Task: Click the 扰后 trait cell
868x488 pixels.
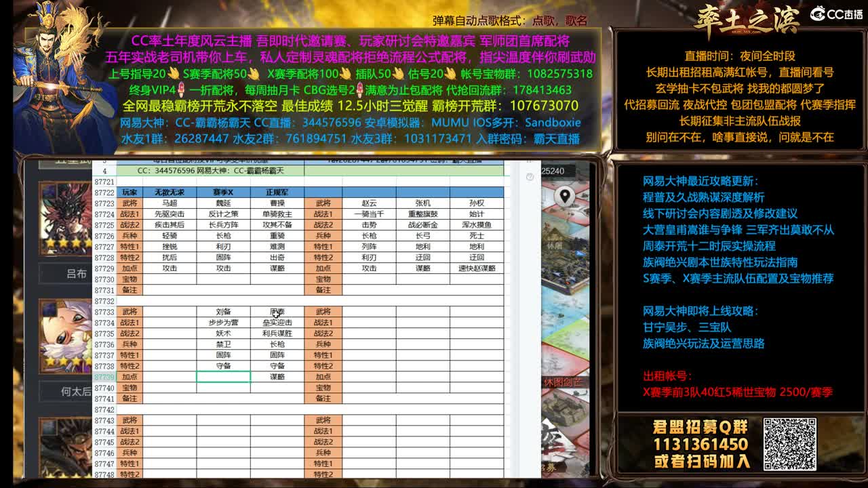Action: pyautogui.click(x=170, y=258)
